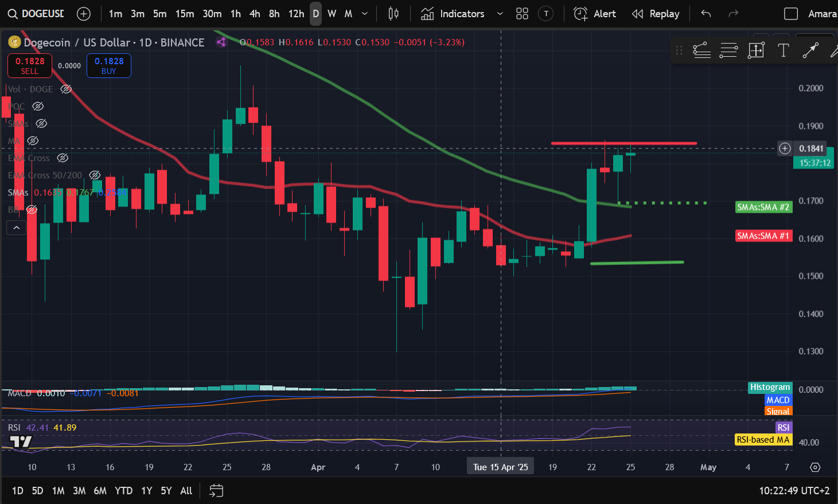This screenshot has width=838, height=504.
Task: Select the text drawing tool
Action: (783, 50)
